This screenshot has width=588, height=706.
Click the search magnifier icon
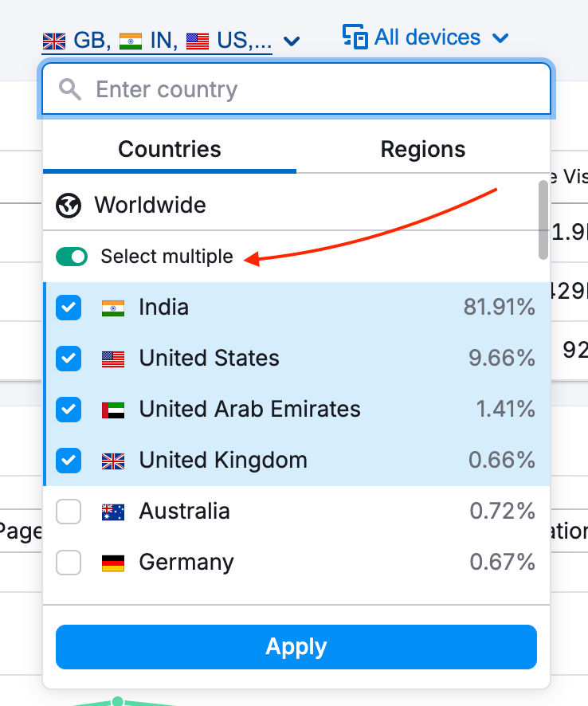[69, 89]
